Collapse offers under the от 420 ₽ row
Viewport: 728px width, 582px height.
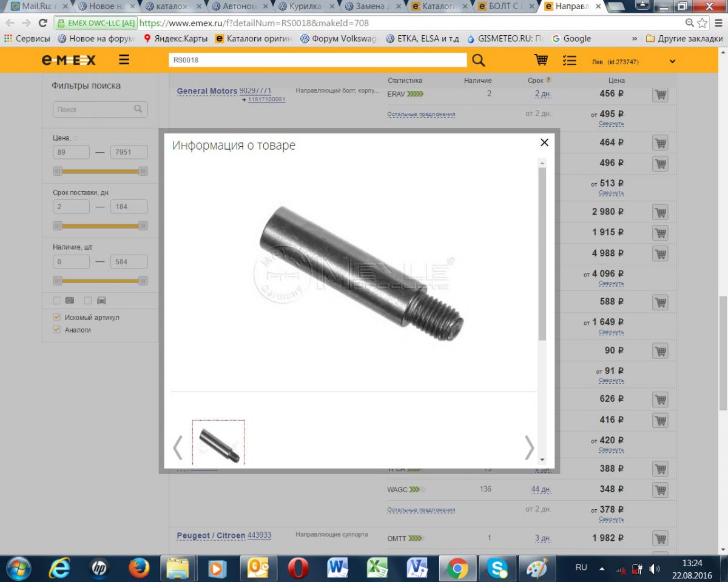tap(611, 450)
